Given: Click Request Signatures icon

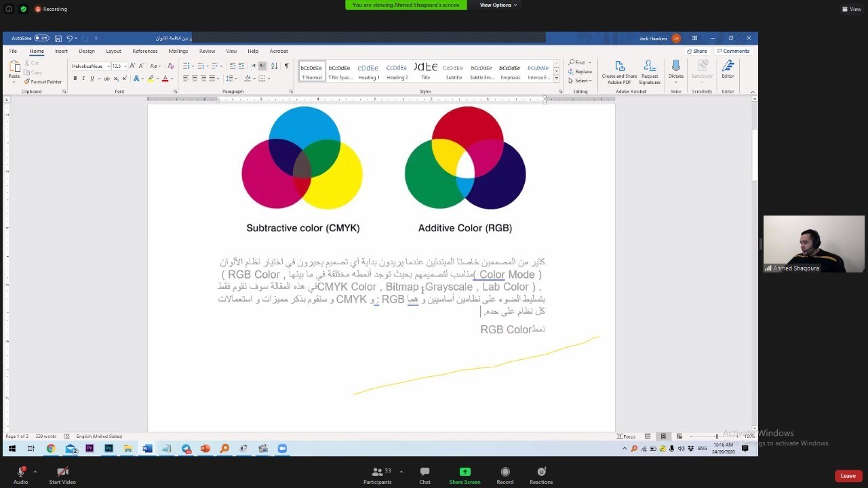Looking at the screenshot, I should (649, 70).
